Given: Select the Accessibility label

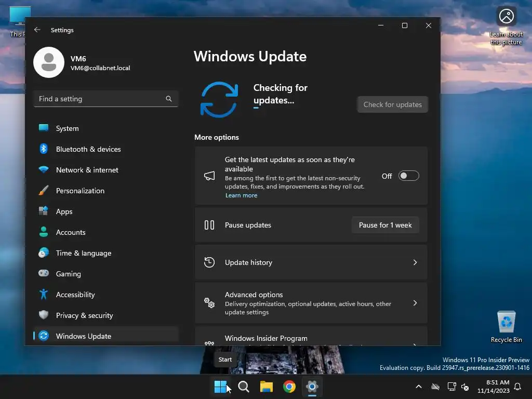Looking at the screenshot, I should (x=75, y=295).
